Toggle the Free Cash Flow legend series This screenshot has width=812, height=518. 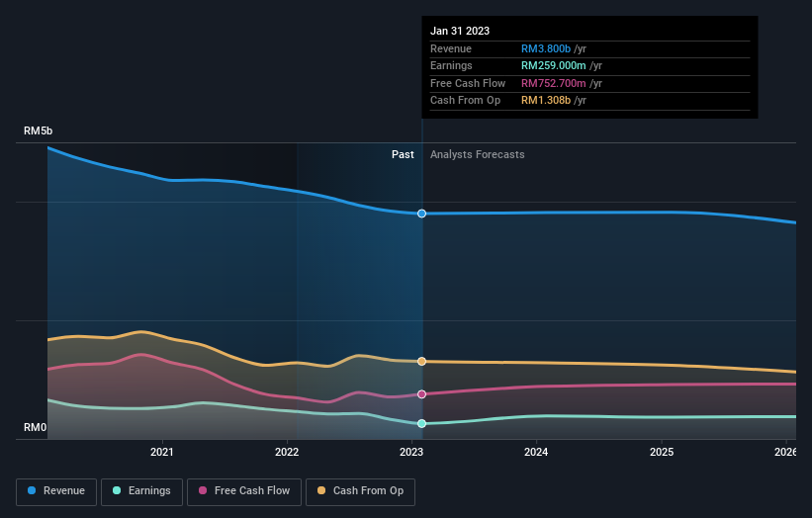click(244, 491)
